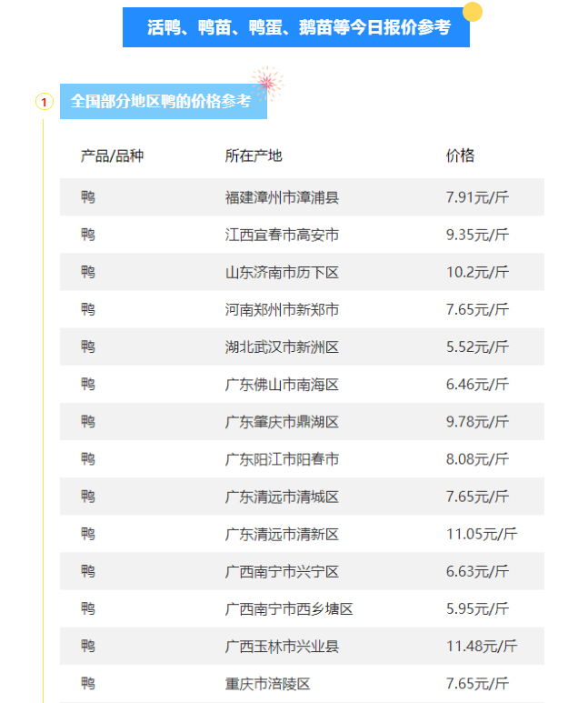
Task: Click the numbered circle 1 section badge
Action: [x=44, y=102]
